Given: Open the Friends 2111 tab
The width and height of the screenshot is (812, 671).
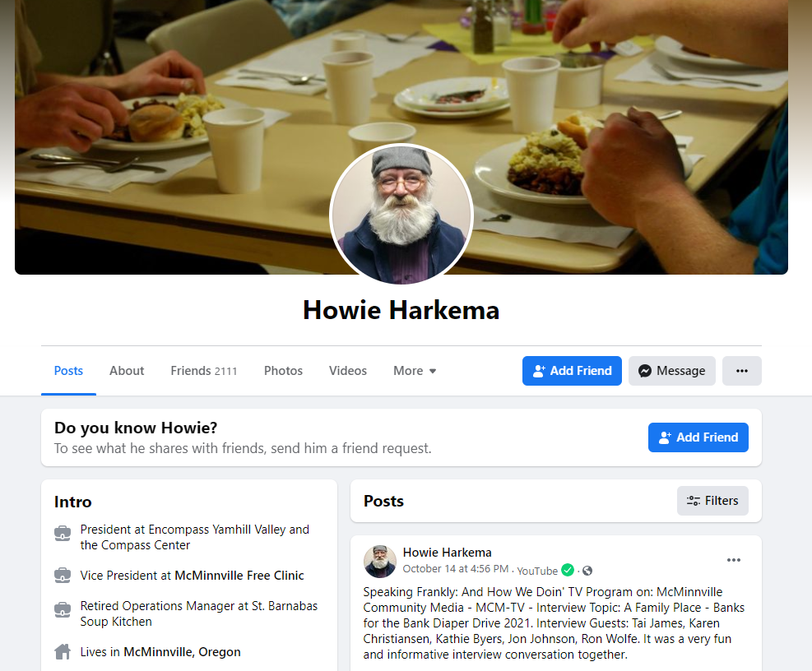Looking at the screenshot, I should 204,371.
